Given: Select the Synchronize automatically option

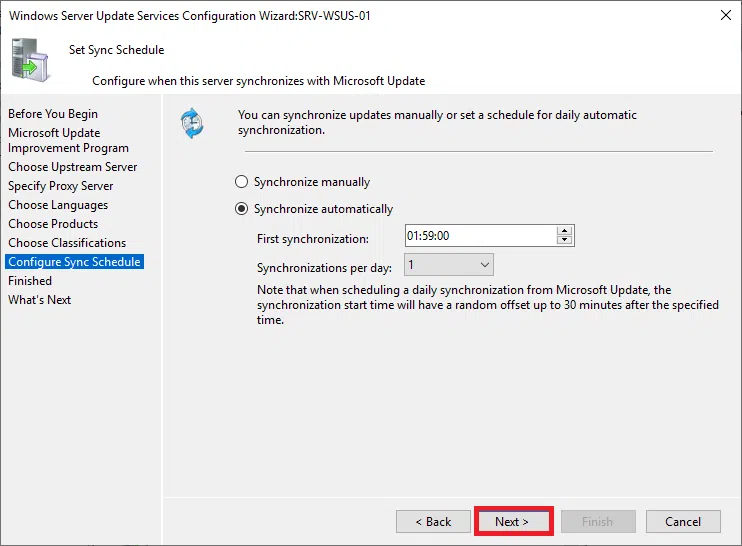Looking at the screenshot, I should 241,209.
